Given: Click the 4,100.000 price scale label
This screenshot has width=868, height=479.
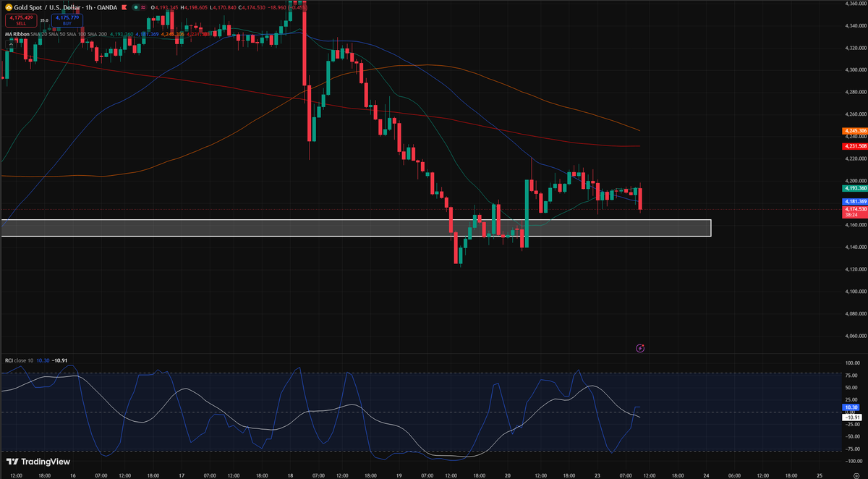Looking at the screenshot, I should pos(854,292).
